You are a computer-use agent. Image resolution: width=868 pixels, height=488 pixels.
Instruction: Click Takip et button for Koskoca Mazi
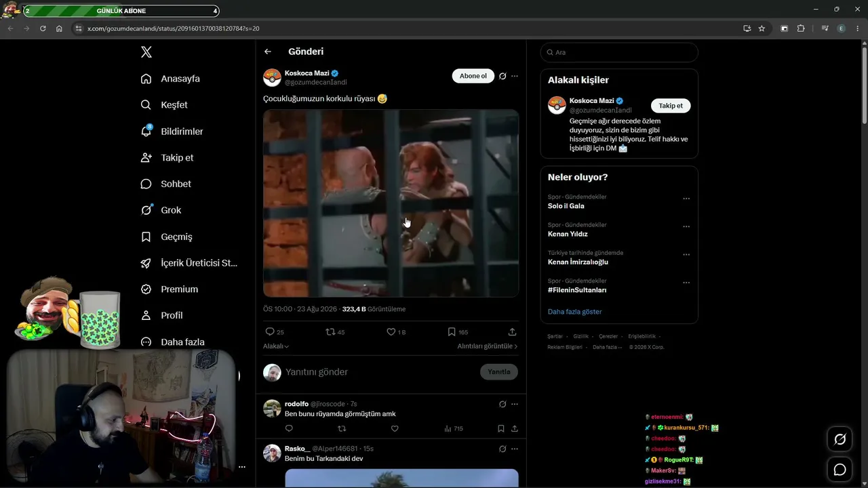(x=671, y=106)
